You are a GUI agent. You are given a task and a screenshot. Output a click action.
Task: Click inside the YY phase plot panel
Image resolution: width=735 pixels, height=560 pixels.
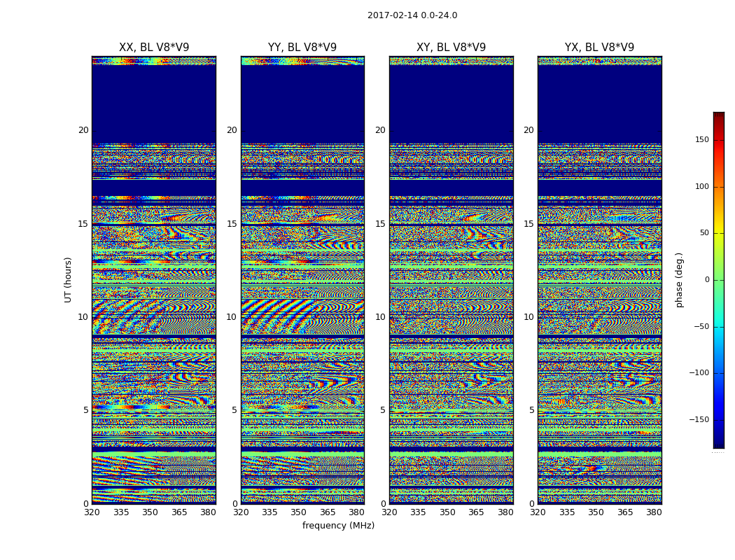click(302, 280)
